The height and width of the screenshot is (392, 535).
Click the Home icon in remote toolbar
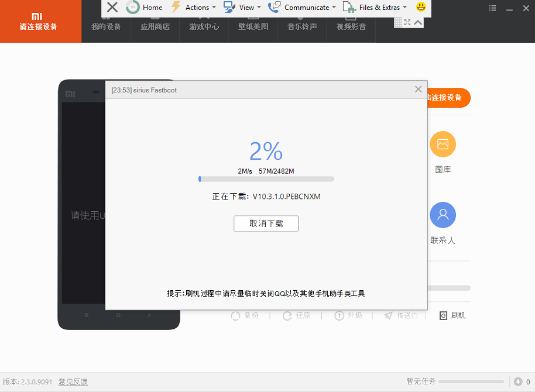[x=133, y=7]
